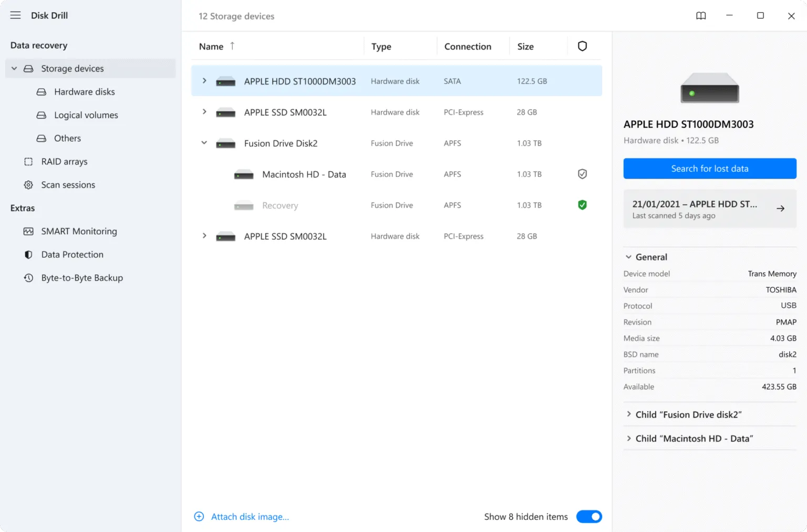Click the Search for lost data button
This screenshot has height=532, width=807.
point(709,169)
